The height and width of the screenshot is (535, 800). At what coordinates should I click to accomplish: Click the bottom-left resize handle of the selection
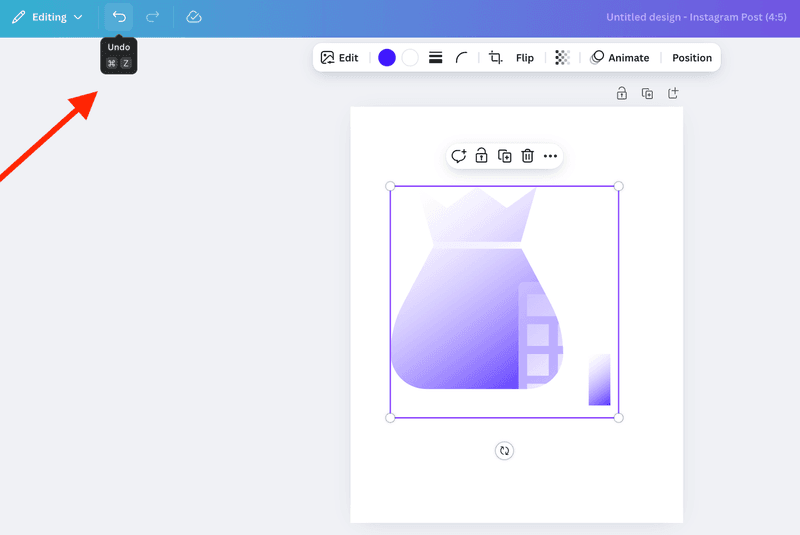390,418
